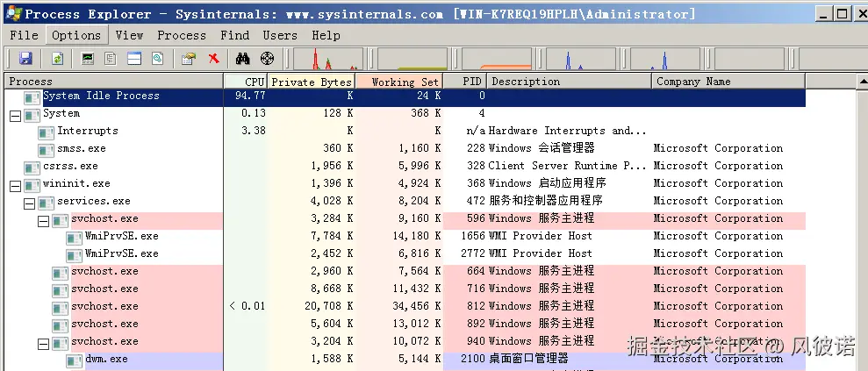Open System Information graph icon
This screenshot has height=371, width=868.
click(x=88, y=59)
